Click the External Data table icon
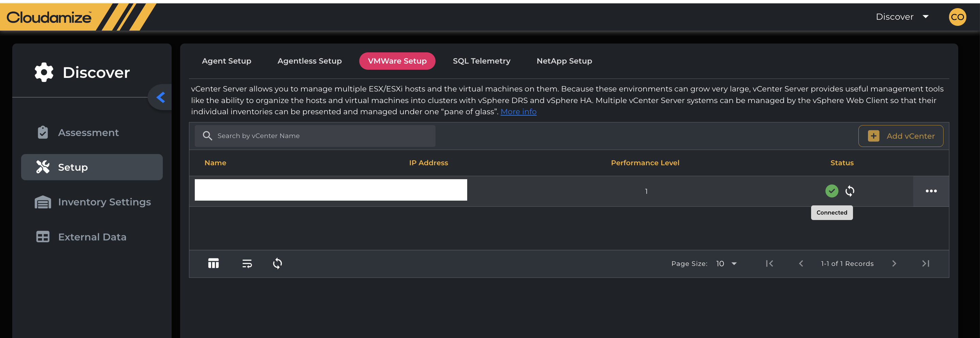The width and height of the screenshot is (980, 338). pos(43,237)
